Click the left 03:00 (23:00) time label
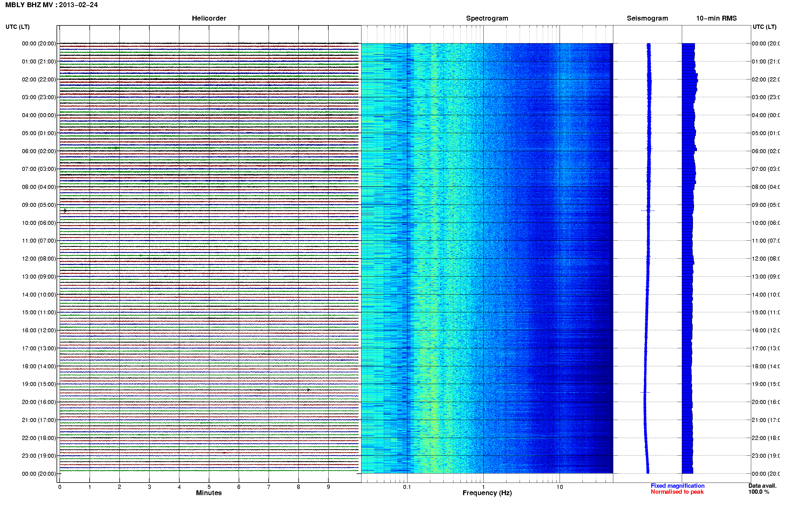The image size is (812, 508). (x=39, y=97)
